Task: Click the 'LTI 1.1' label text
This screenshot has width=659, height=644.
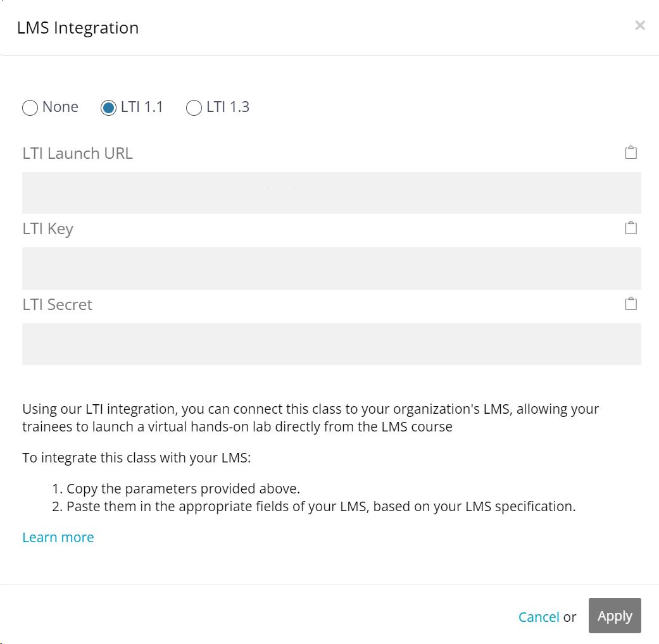Action: [x=142, y=107]
